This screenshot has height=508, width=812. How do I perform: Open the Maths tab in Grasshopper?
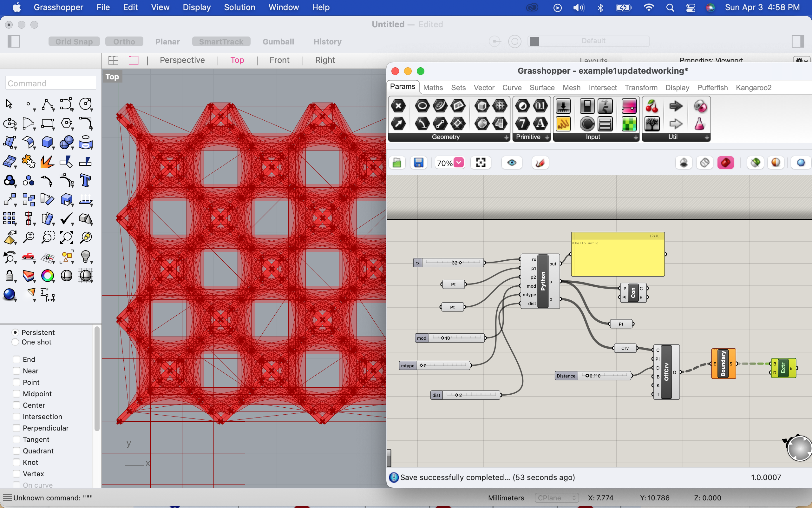coord(433,88)
